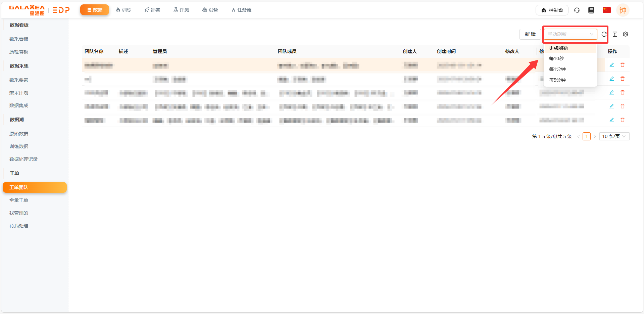Pick the 每5分钟 refresh option
Viewport: 644px width, 314px height.
pyautogui.click(x=557, y=80)
